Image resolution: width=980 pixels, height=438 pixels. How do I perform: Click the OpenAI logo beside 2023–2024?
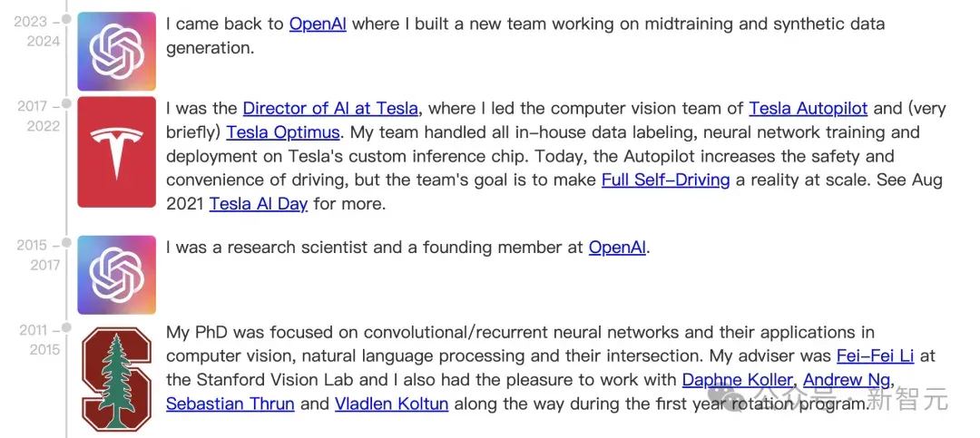click(116, 51)
